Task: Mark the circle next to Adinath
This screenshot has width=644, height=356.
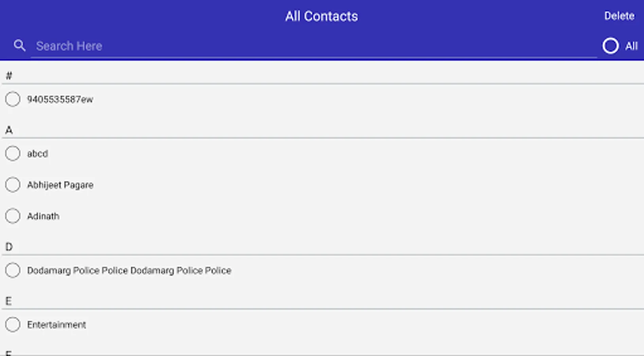Action: [x=13, y=216]
